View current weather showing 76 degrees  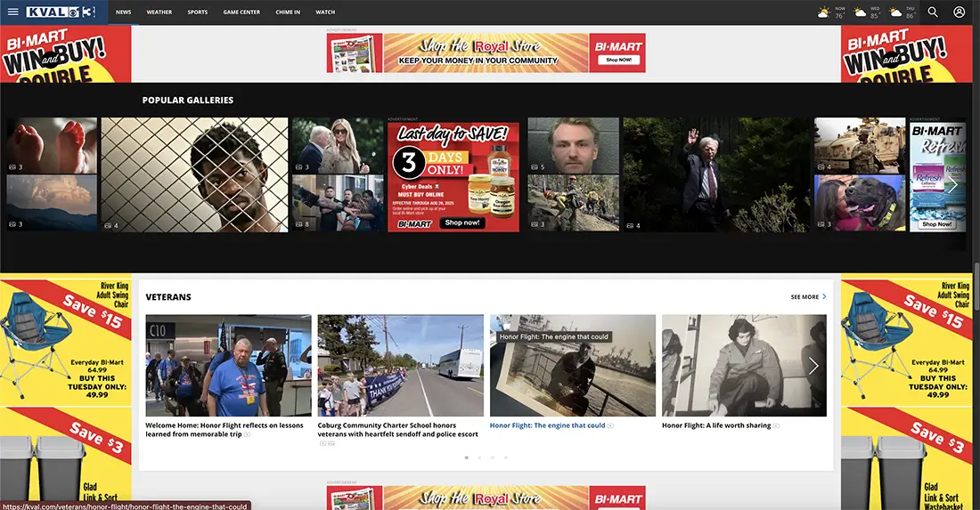pyautogui.click(x=832, y=12)
